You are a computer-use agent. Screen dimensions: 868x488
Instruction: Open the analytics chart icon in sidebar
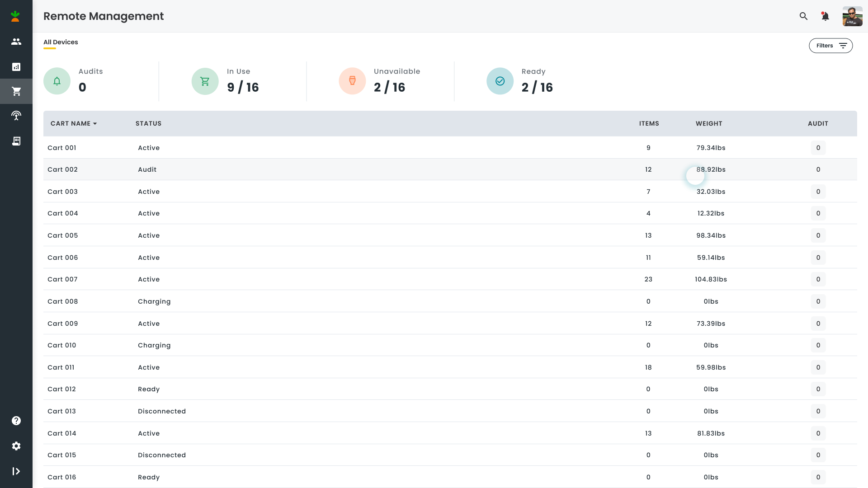tap(16, 67)
